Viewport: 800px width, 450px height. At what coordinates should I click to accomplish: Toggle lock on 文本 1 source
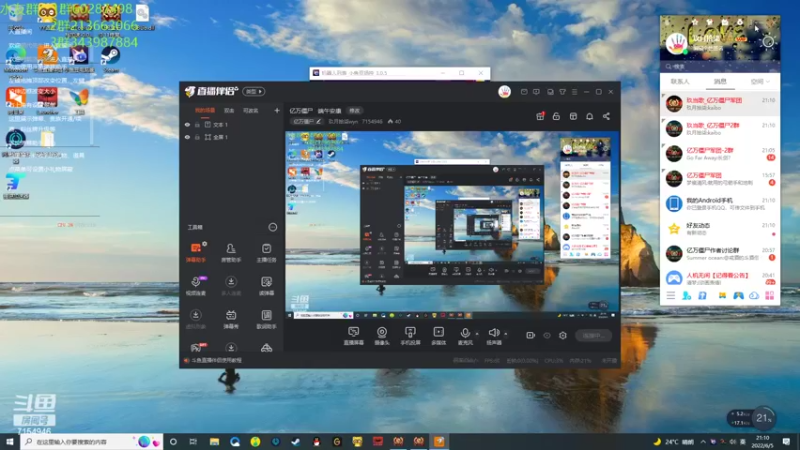(x=197, y=124)
